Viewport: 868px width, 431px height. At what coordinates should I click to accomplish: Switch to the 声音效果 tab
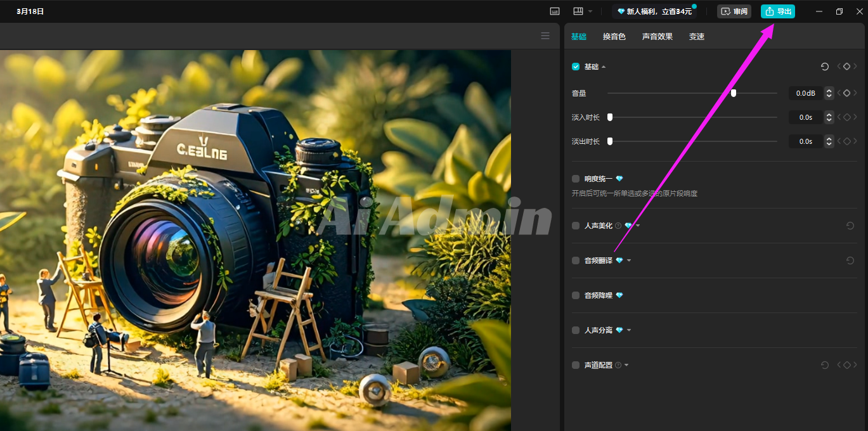[657, 37]
